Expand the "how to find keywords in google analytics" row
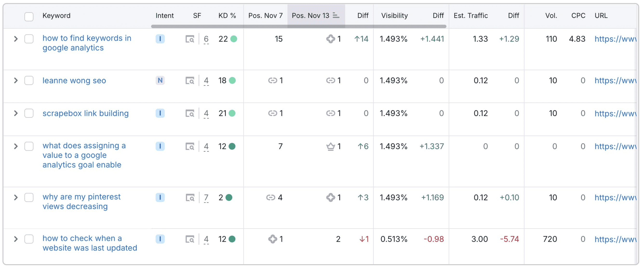This screenshot has width=644, height=268. click(x=15, y=39)
